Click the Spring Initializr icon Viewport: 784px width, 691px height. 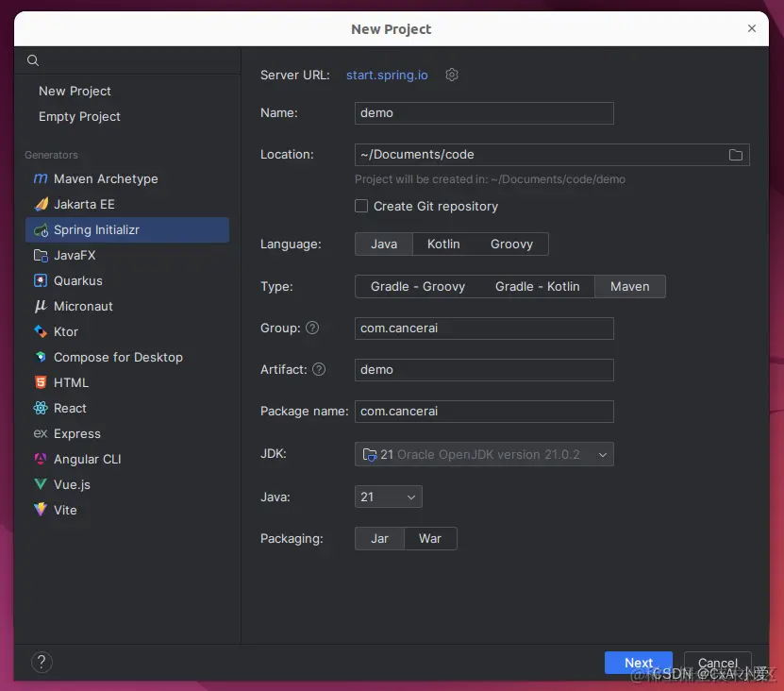click(41, 230)
